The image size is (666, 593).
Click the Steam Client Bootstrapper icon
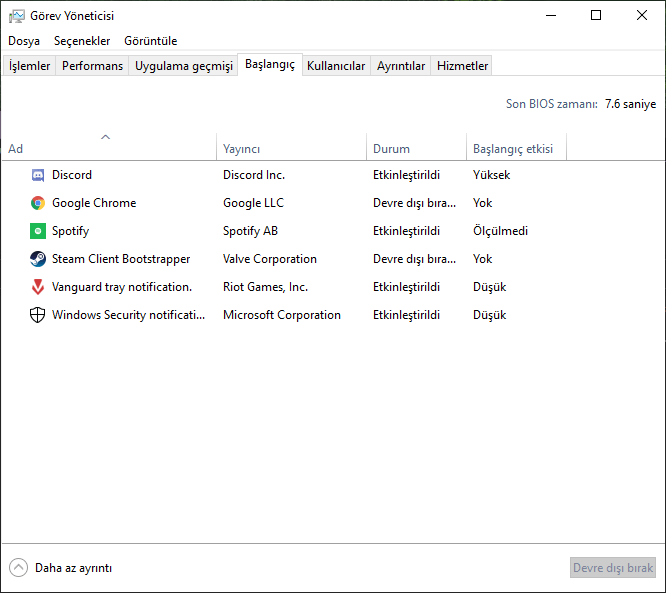[38, 259]
